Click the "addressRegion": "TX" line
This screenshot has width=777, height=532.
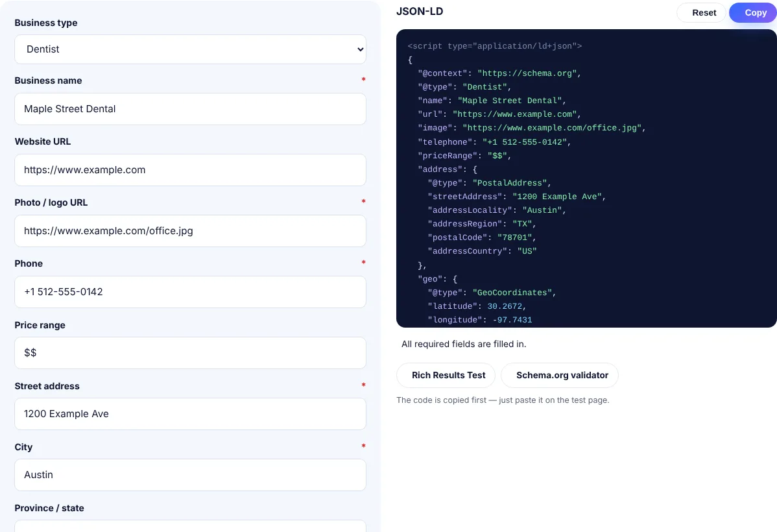click(482, 224)
